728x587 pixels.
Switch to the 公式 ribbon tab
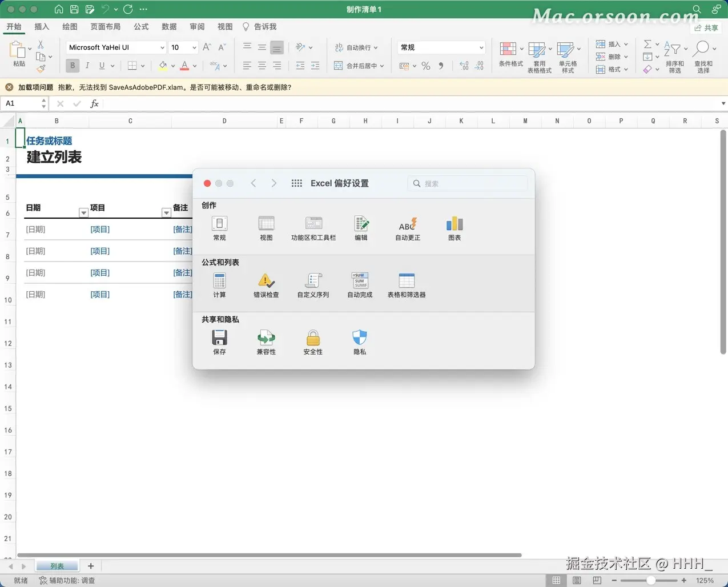click(x=141, y=27)
